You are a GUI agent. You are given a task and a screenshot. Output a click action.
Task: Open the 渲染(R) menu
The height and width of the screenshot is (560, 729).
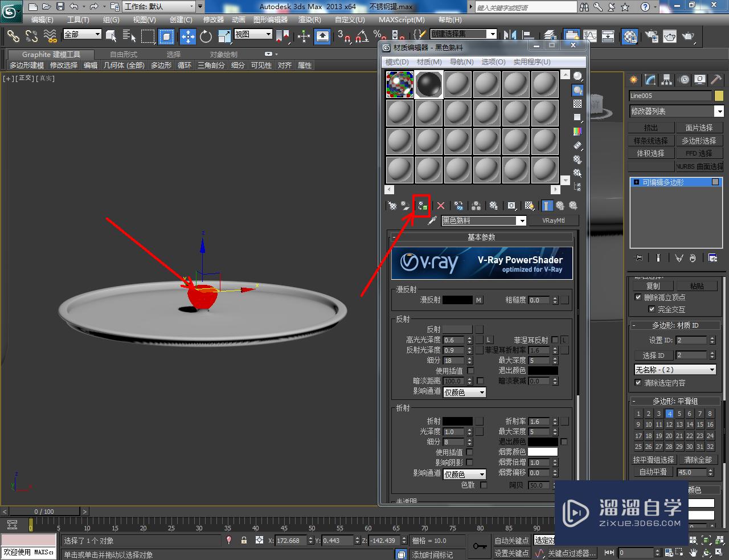[310, 20]
